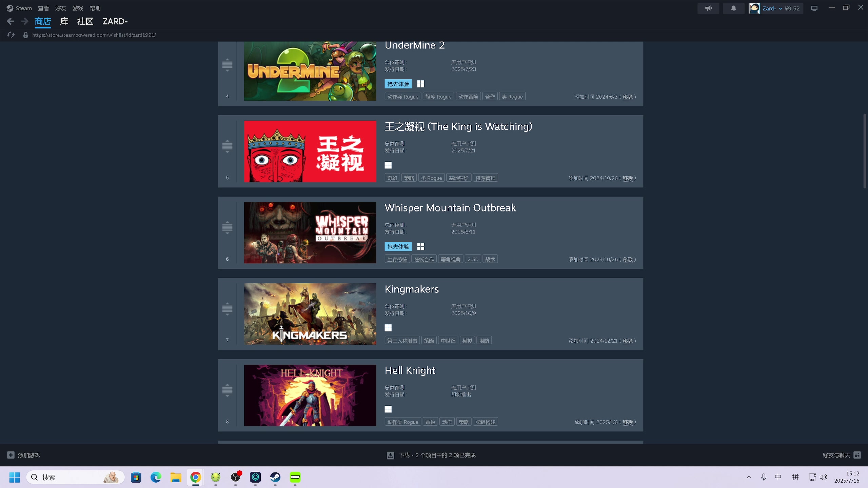This screenshot has height=488, width=868.
Task: Click the drag handle for Hell Knight
Action: 227,390
